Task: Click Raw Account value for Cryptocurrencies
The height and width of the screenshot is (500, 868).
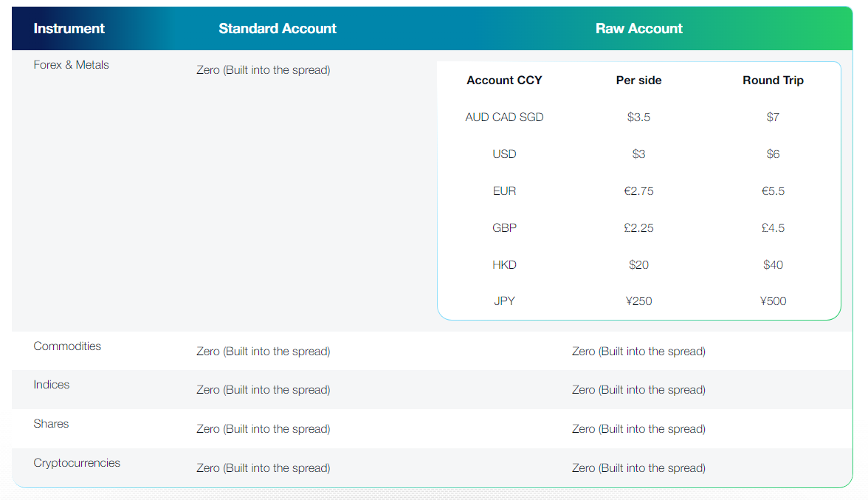Action: (638, 468)
